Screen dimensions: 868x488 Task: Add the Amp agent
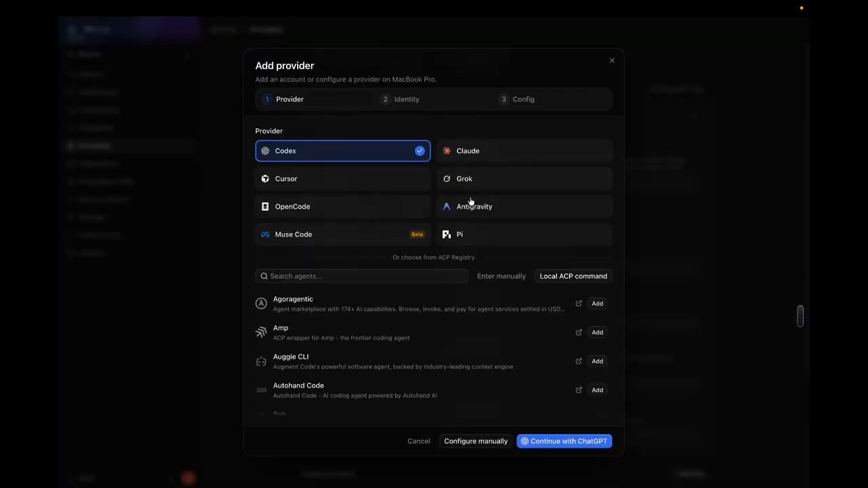pyautogui.click(x=597, y=332)
